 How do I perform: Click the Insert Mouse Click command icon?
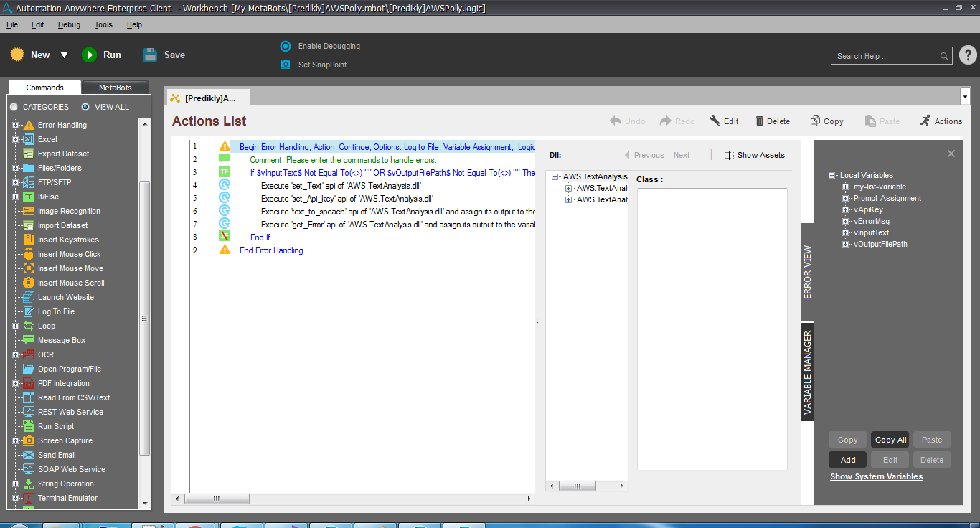click(x=29, y=254)
